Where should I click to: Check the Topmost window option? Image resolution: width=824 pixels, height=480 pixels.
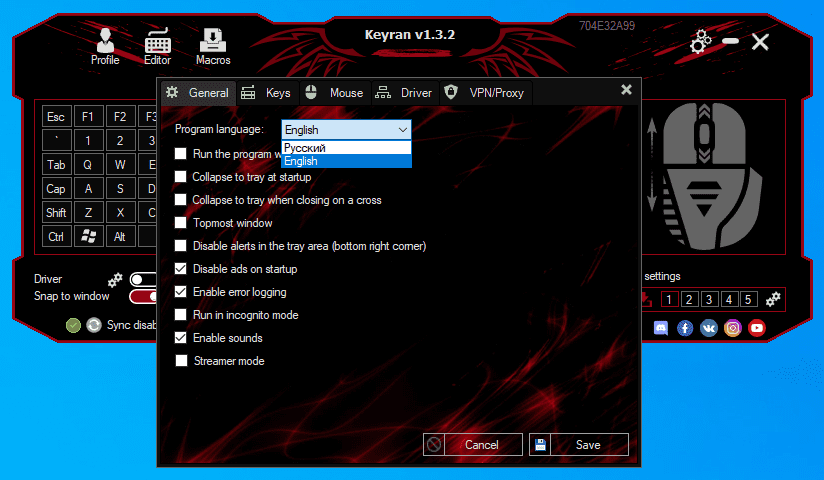(x=180, y=222)
